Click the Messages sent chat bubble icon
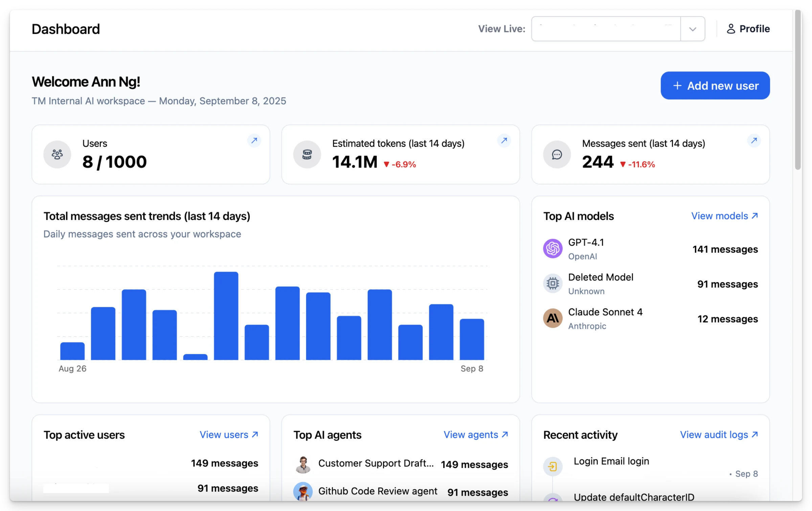The image size is (812, 511). (x=557, y=155)
